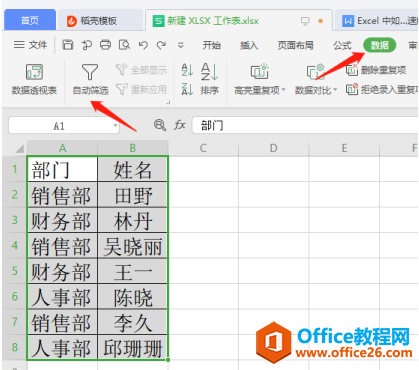Image resolution: width=419 pixels, height=370 pixels.
Task: Enable 自动筛选 auto filter
Action: click(90, 79)
